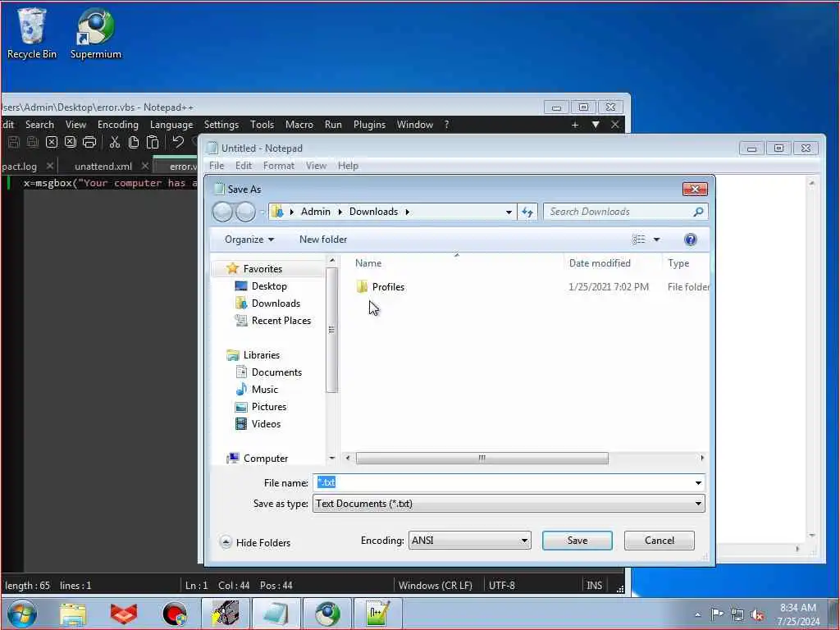Click the Save All icon in Notepad++ toolbar

(33, 142)
